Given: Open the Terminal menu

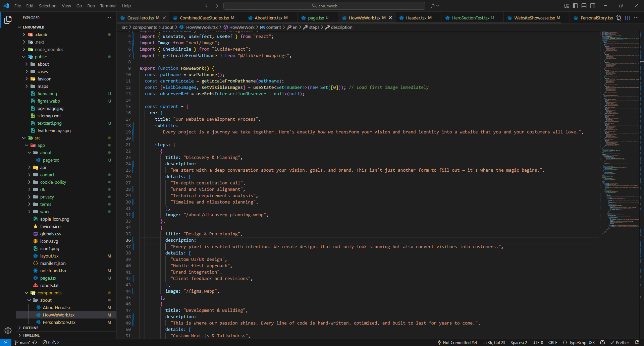Looking at the screenshot, I should click(108, 6).
